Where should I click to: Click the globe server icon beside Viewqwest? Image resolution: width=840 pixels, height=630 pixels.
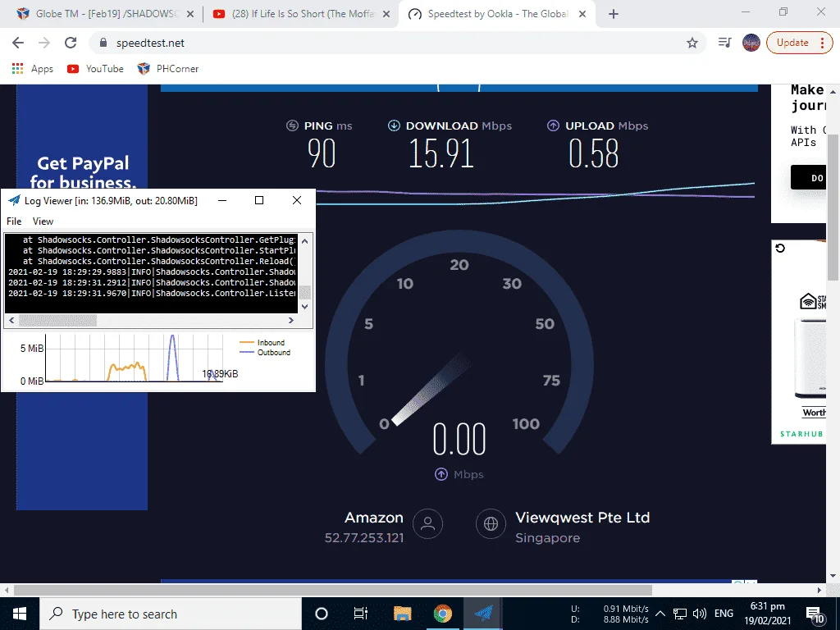point(491,523)
